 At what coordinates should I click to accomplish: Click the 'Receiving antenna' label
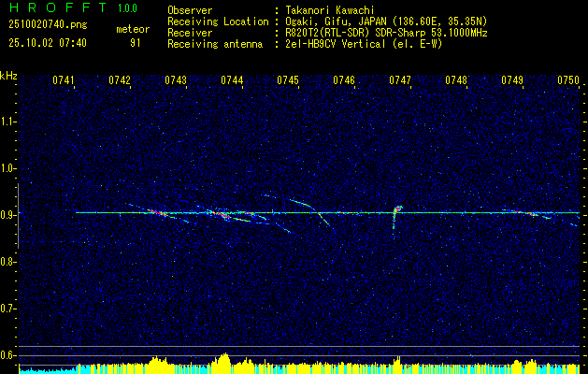(x=215, y=44)
